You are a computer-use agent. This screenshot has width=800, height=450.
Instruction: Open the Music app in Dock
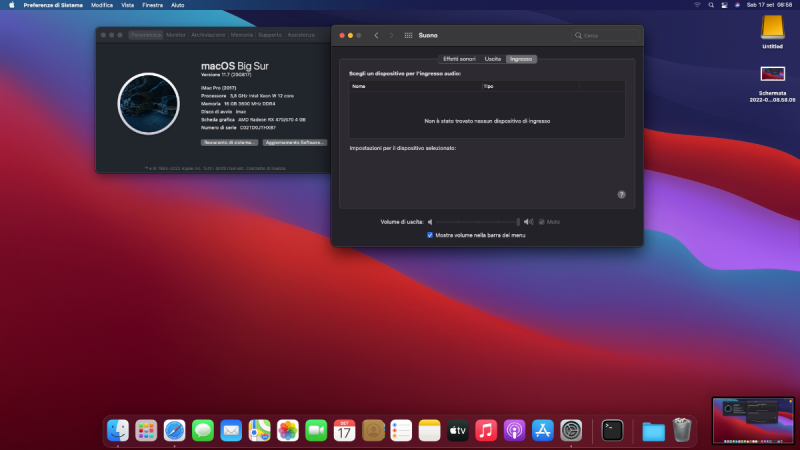tap(486, 430)
